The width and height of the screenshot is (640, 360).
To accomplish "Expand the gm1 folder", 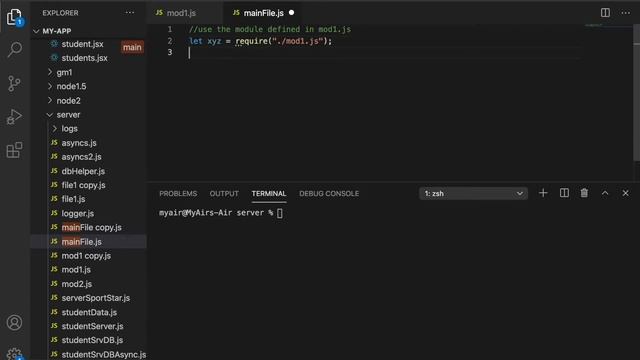I will (x=89, y=72).
